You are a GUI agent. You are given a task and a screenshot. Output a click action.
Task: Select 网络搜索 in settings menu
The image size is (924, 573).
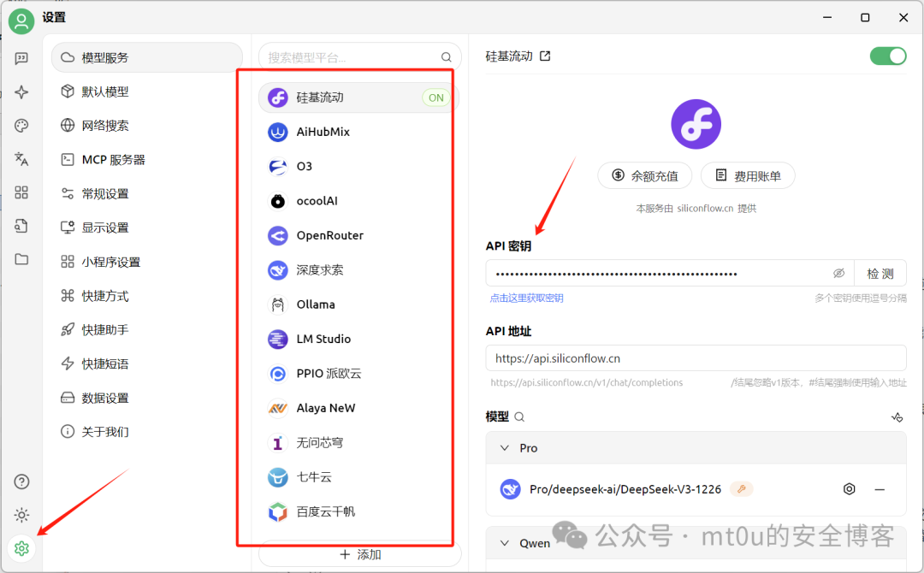coord(147,126)
